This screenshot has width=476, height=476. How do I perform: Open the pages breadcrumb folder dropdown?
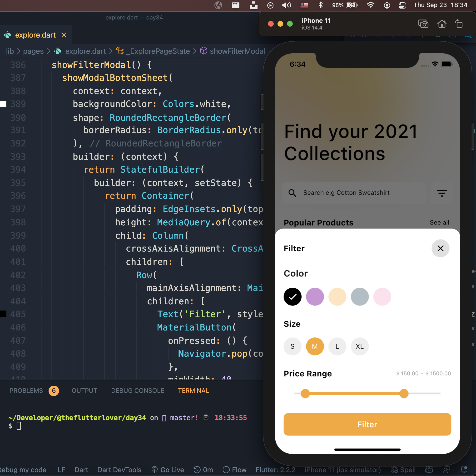tap(33, 51)
